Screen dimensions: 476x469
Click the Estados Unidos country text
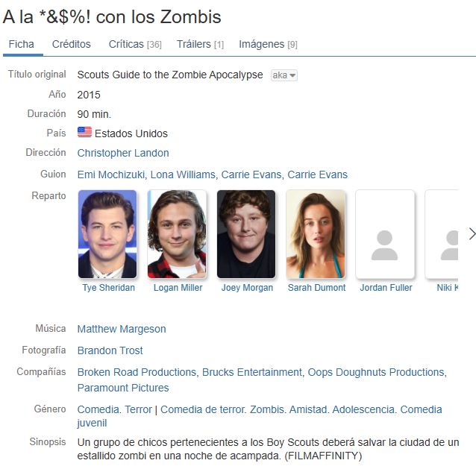[x=131, y=133]
